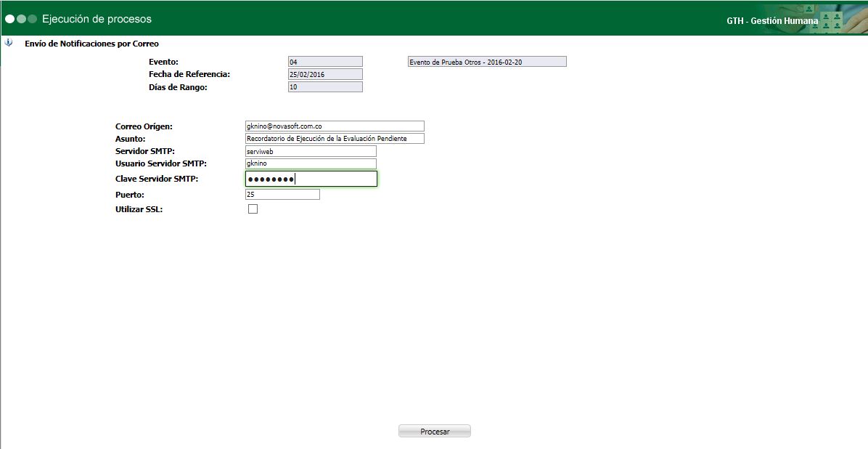Click the info icon beside Envío de Notificaciones
Screen dimensions: 868x449
9,43
